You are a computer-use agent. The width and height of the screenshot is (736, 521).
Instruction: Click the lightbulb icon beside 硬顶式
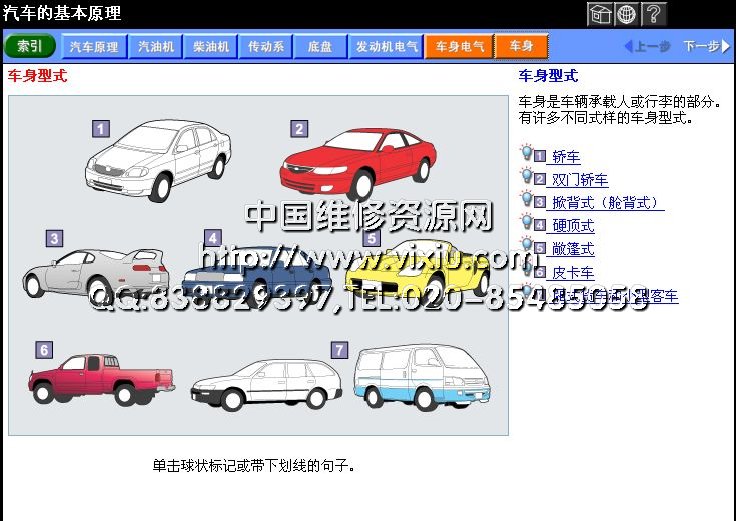point(527,223)
